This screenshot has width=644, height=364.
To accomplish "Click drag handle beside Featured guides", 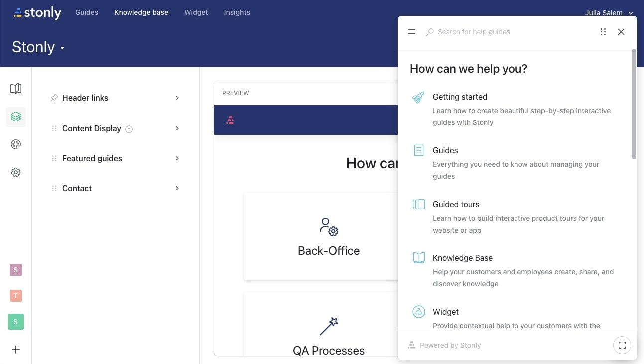I will pyautogui.click(x=54, y=158).
